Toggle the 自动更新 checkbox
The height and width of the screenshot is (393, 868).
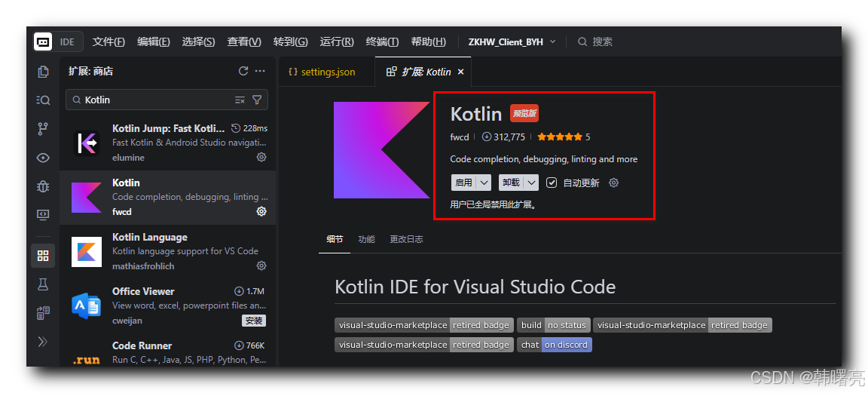click(552, 183)
